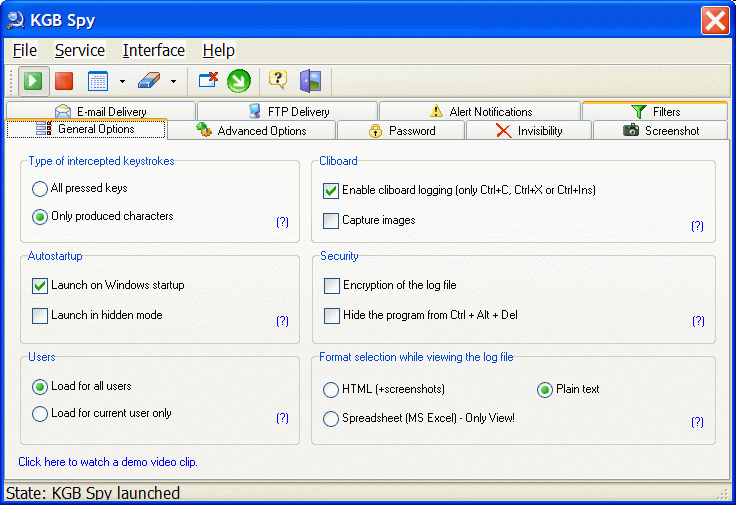Select the All pressed keys option

coord(40,188)
